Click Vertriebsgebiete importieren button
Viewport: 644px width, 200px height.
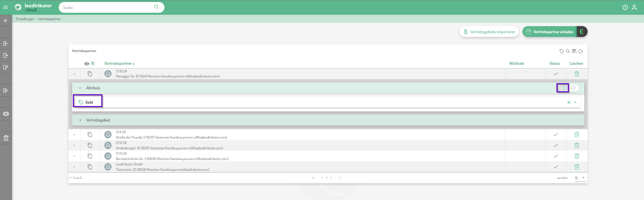[489, 32]
